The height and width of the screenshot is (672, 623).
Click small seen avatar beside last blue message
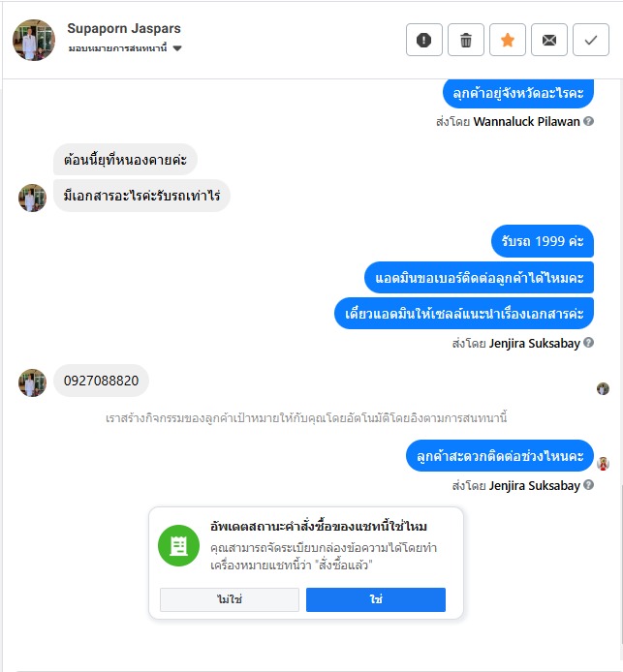[x=603, y=463]
